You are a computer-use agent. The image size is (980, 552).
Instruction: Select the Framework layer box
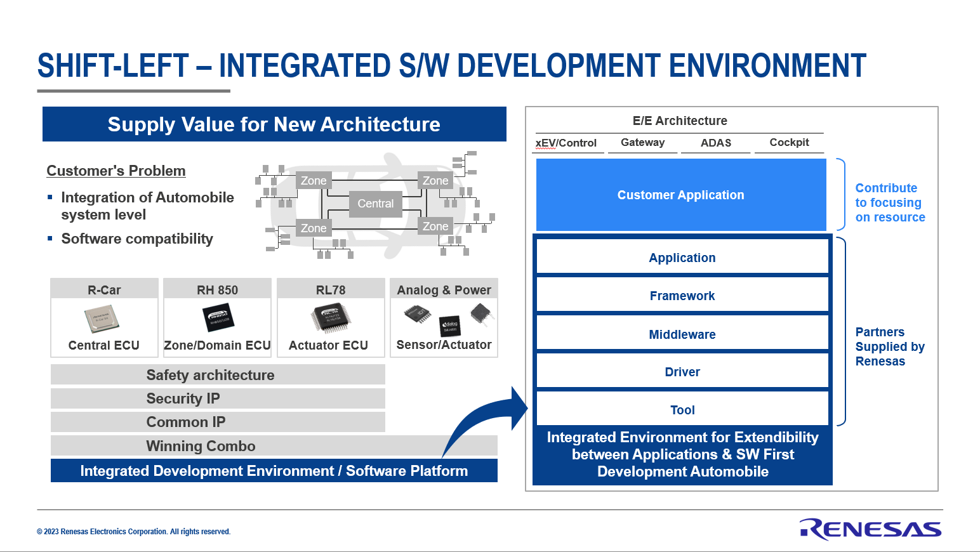click(x=682, y=296)
